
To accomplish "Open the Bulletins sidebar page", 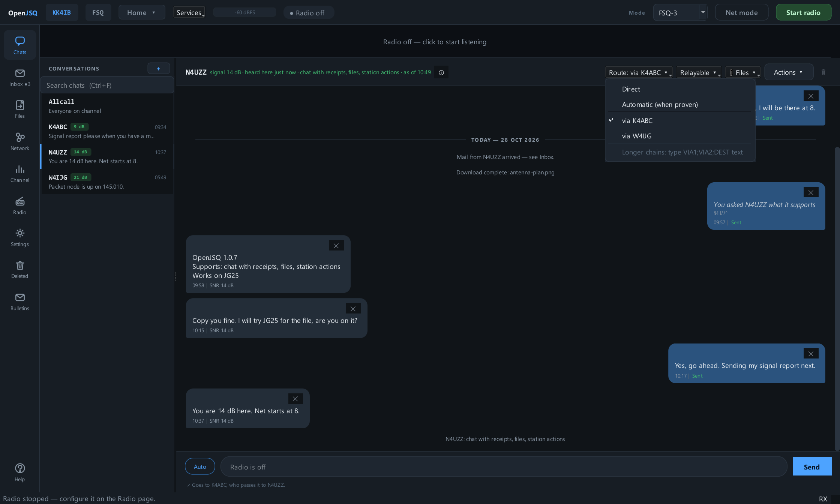I will pos(20,301).
